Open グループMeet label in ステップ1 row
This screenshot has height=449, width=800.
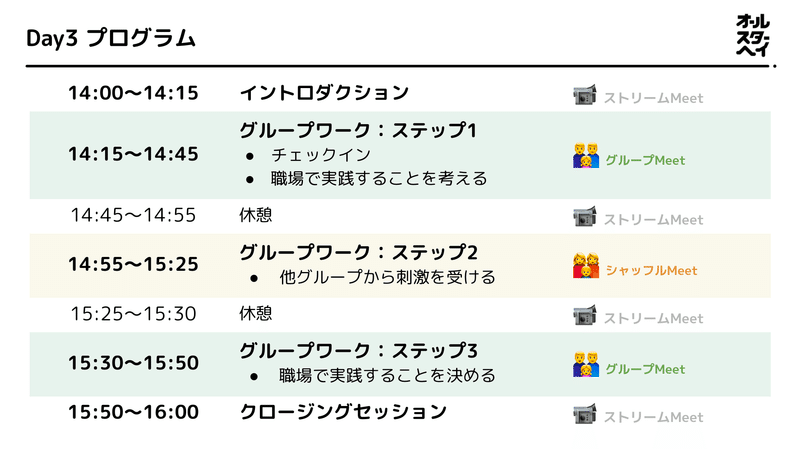coord(645,160)
